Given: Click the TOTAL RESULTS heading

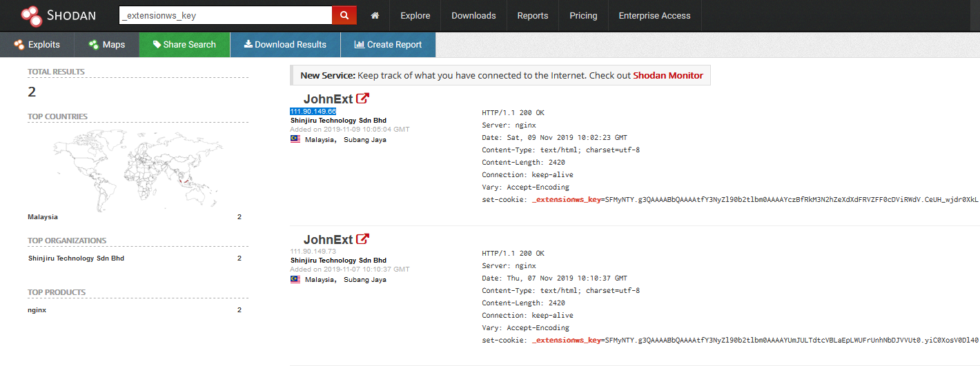Looking at the screenshot, I should 56,72.
